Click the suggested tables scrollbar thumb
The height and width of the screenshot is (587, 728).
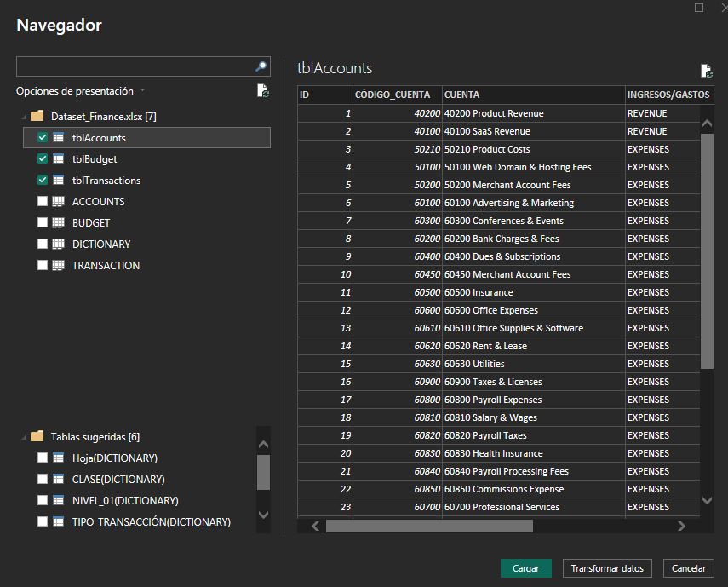tap(263, 472)
